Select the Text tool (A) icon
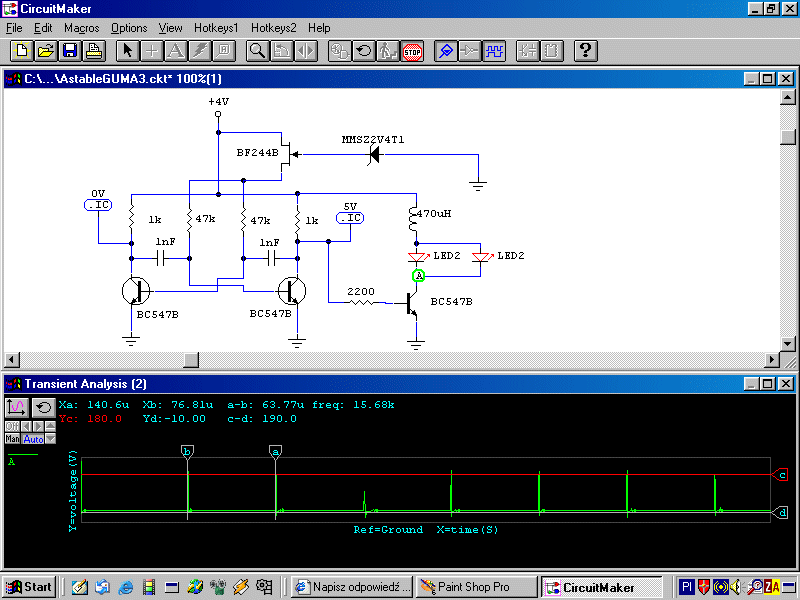 pyautogui.click(x=175, y=51)
